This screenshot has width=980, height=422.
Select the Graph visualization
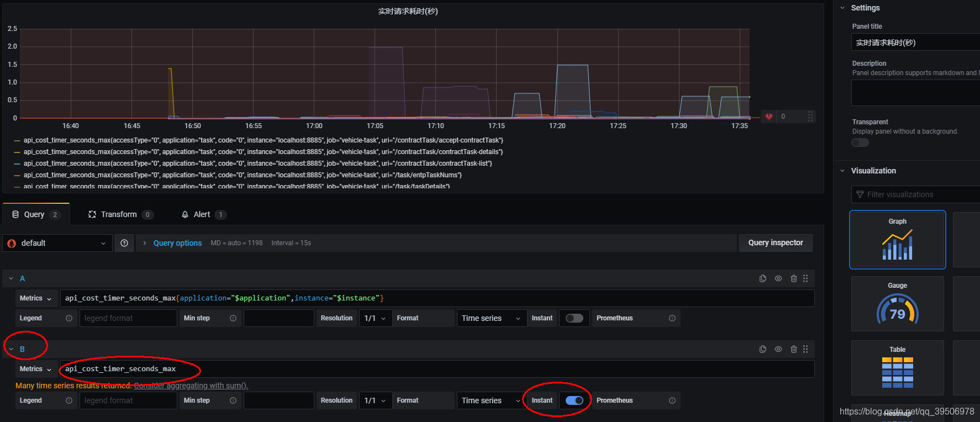tap(898, 240)
